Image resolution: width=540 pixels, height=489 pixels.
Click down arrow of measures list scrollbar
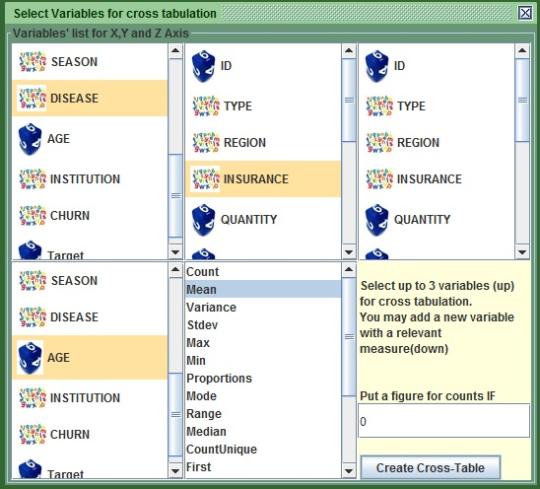coord(349,470)
